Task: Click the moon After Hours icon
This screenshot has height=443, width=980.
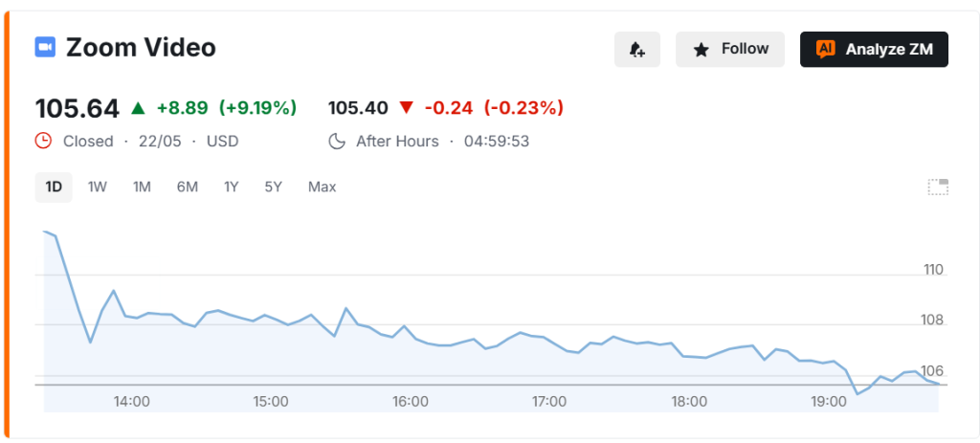Action: pyautogui.click(x=337, y=142)
